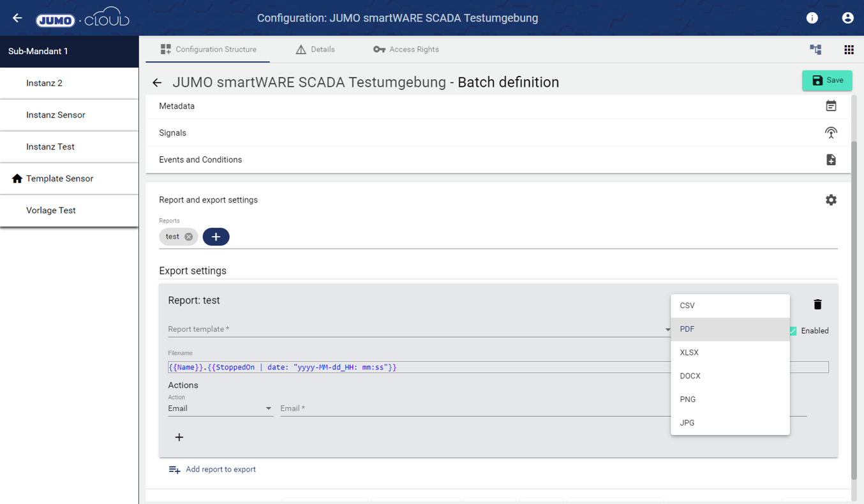
Task: Remove the test report chip
Action: (189, 237)
